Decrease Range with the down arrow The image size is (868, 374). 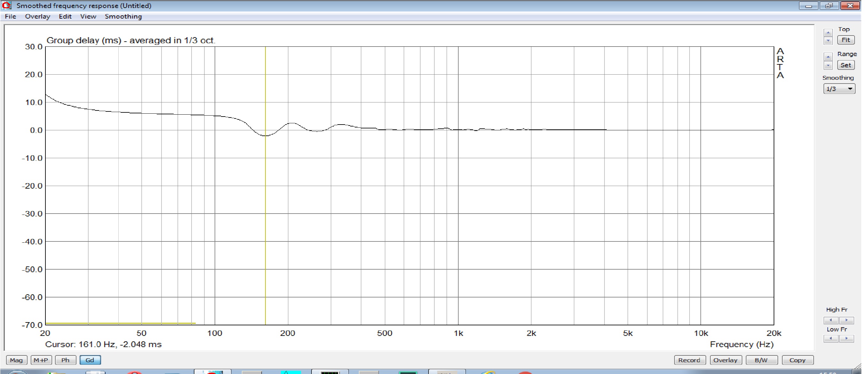pos(828,65)
